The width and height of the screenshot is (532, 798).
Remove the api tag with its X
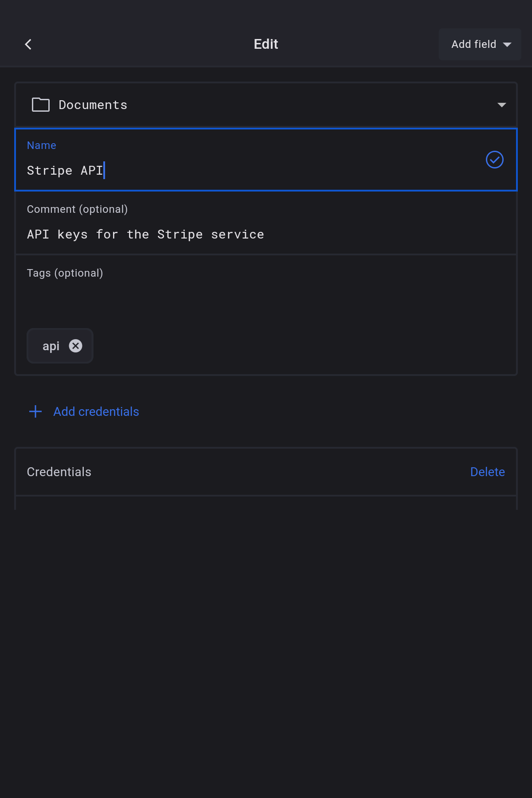[x=76, y=346]
